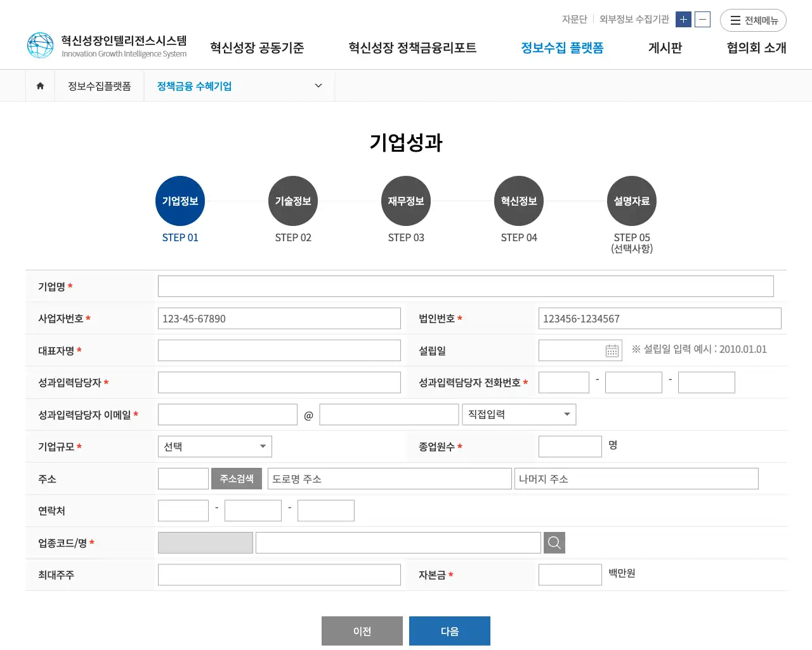Select the STEP 04 혁신정보 circle
812x650 pixels.
(519, 201)
